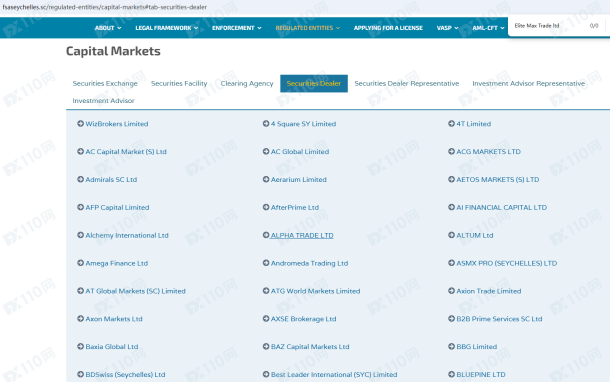
Task: Click the arrow icon beside Axion Trade Limited
Action: click(451, 291)
